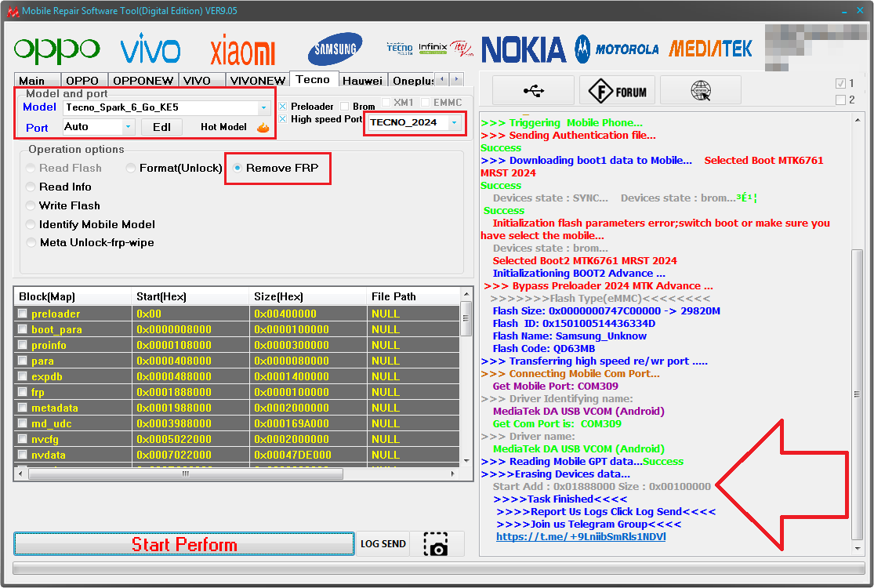Select the Format(Unlock) radio option
This screenshot has height=588, width=874.
[x=130, y=169]
